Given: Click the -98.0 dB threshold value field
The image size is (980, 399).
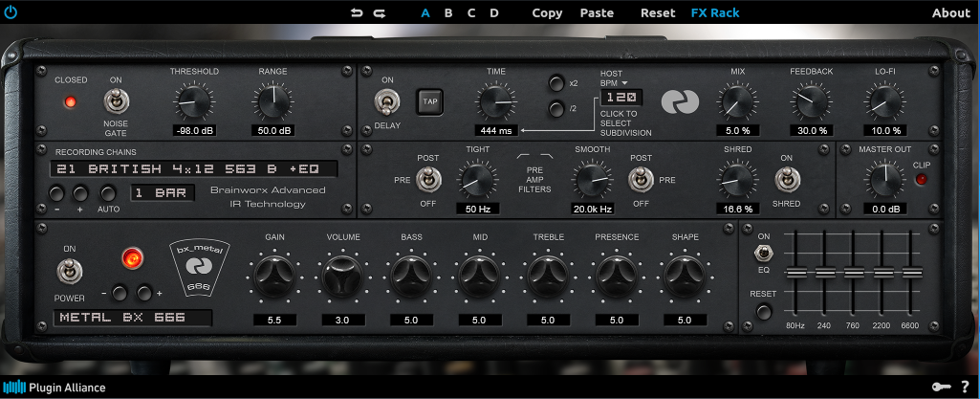Looking at the screenshot, I should 194,130.
